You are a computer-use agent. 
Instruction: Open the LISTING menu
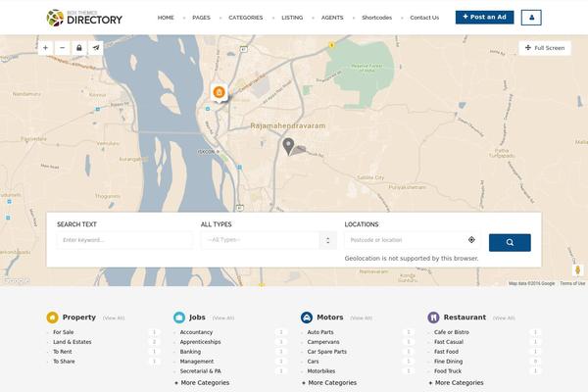[x=292, y=18]
